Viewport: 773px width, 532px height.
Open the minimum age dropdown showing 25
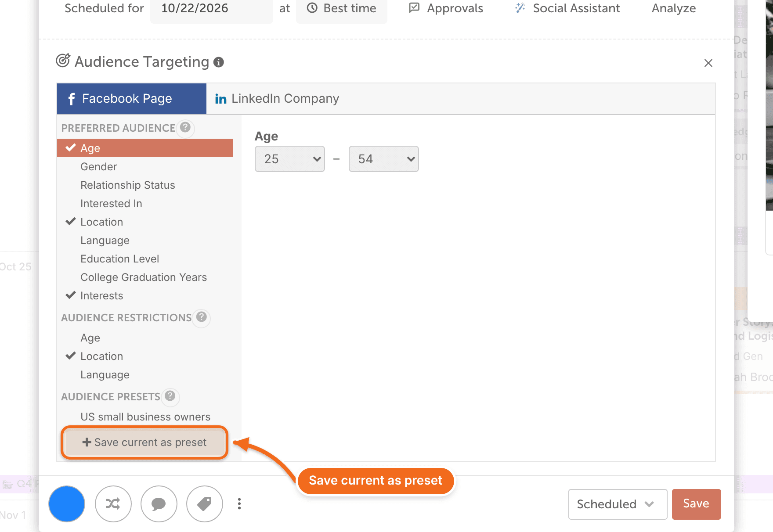[290, 159]
